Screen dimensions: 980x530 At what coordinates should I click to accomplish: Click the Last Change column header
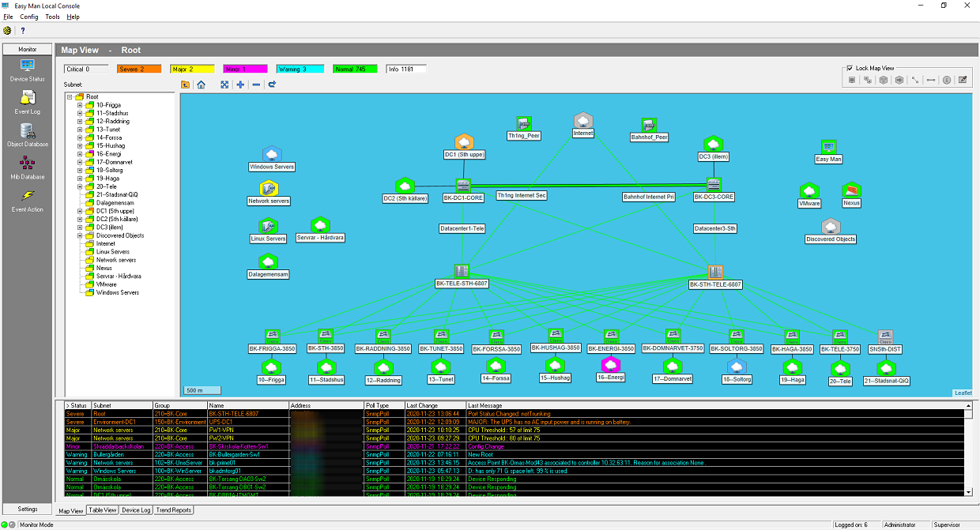click(x=435, y=405)
